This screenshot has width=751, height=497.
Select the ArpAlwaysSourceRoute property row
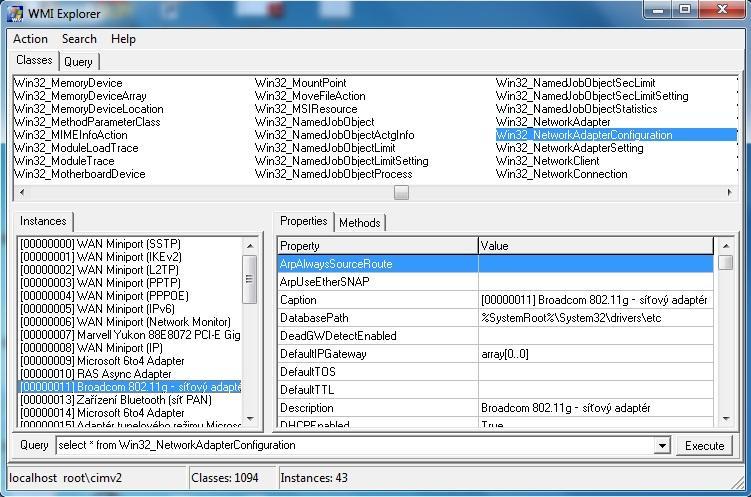pyautogui.click(x=495, y=264)
